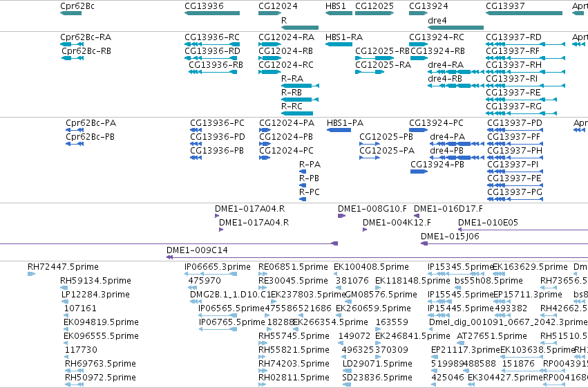The width and height of the screenshot is (588, 388).
Task: Click transcript CG12025-RB
Action: coord(374,58)
